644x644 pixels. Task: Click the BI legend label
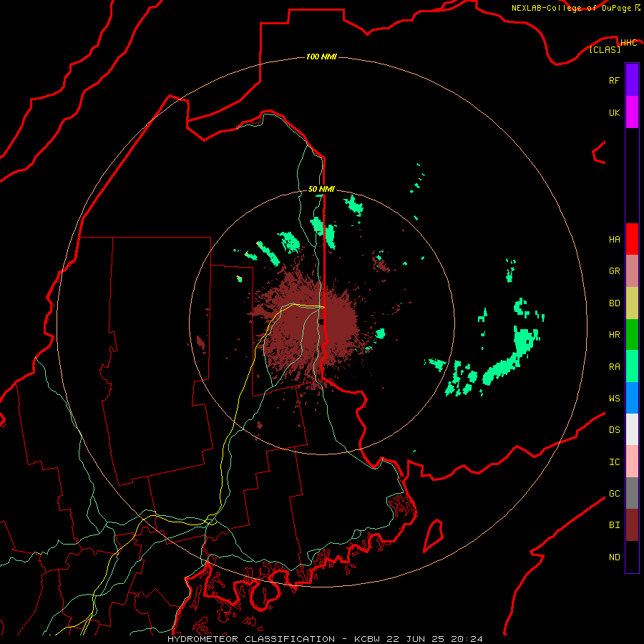point(614,525)
